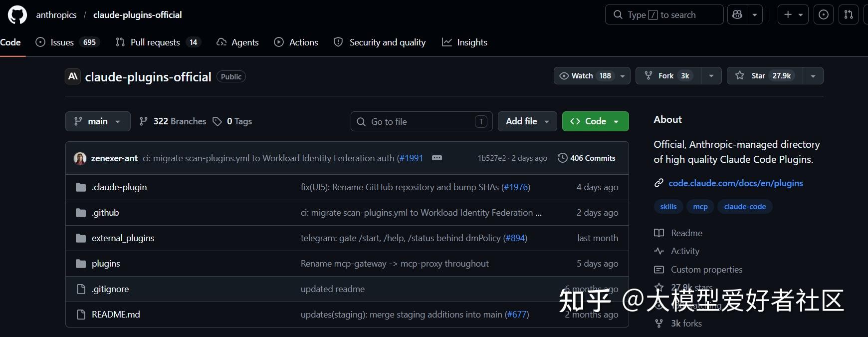Open the plugins folder
Image resolution: width=868 pixels, height=337 pixels.
tap(106, 264)
